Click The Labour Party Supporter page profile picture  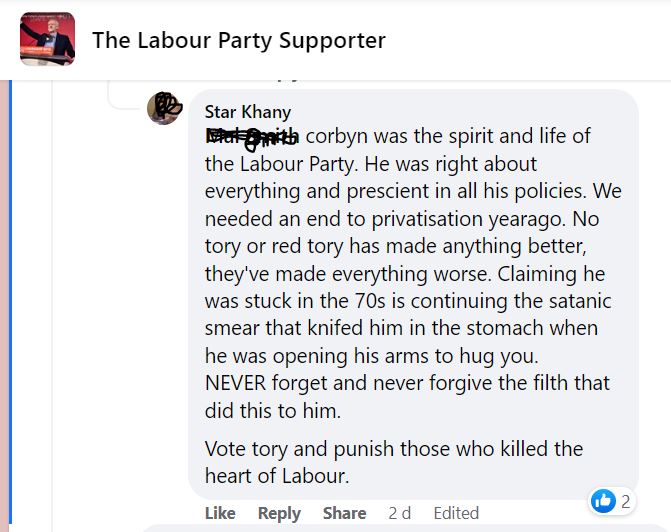point(47,39)
